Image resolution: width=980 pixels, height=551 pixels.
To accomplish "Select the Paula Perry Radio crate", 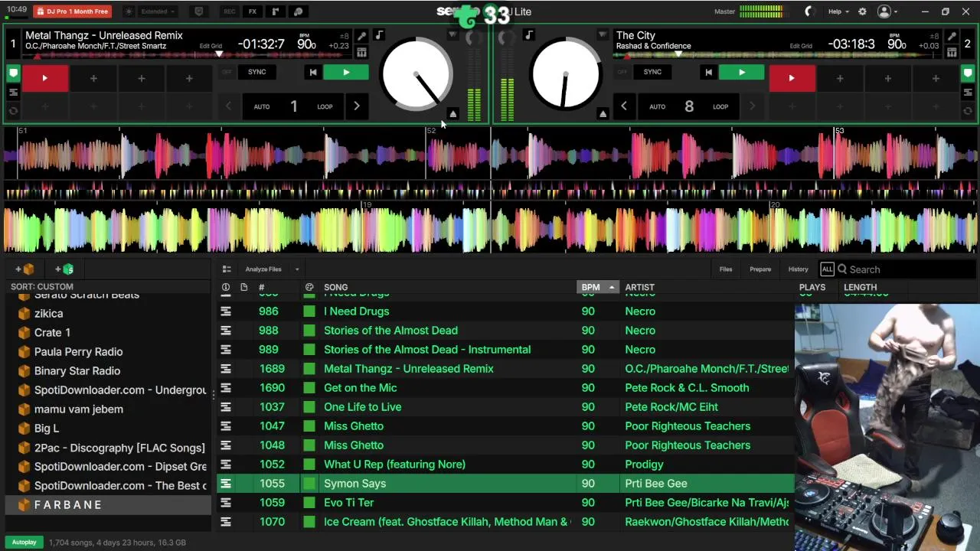I will click(x=78, y=352).
